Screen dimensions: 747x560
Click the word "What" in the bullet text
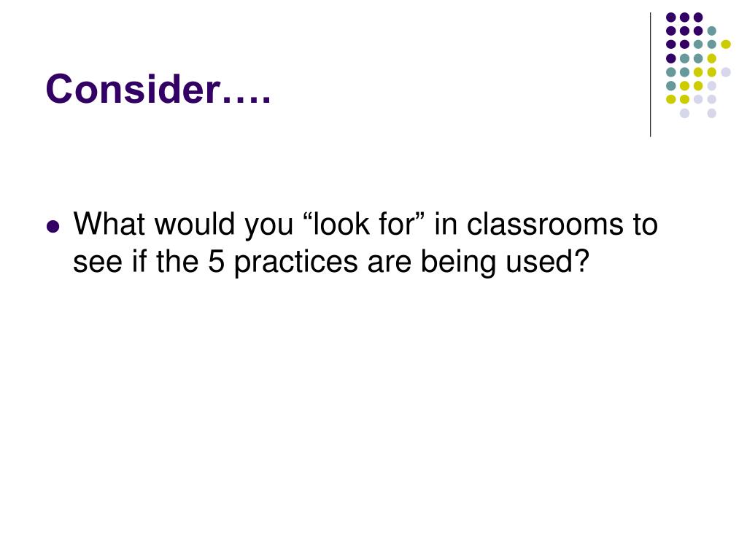109,223
